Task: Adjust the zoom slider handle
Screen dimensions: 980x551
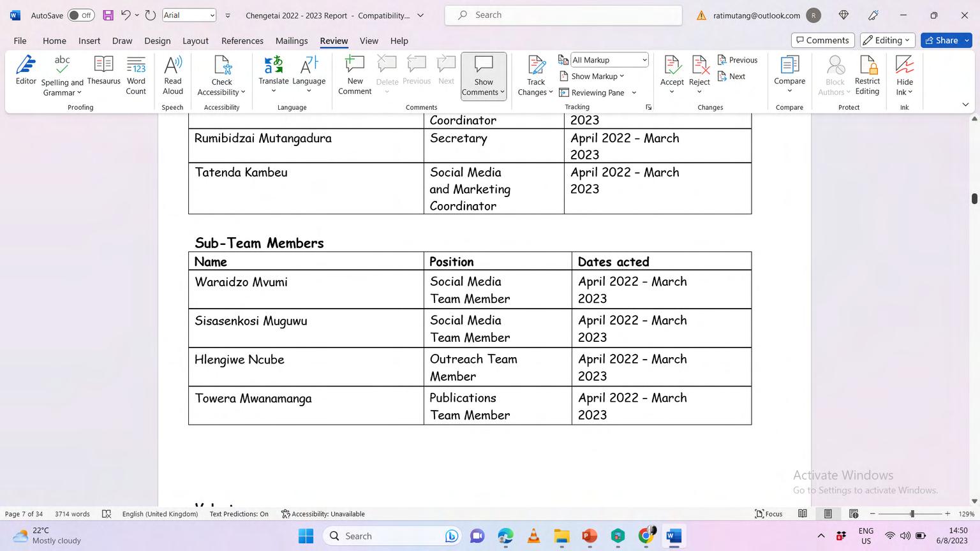Action: [x=912, y=514]
